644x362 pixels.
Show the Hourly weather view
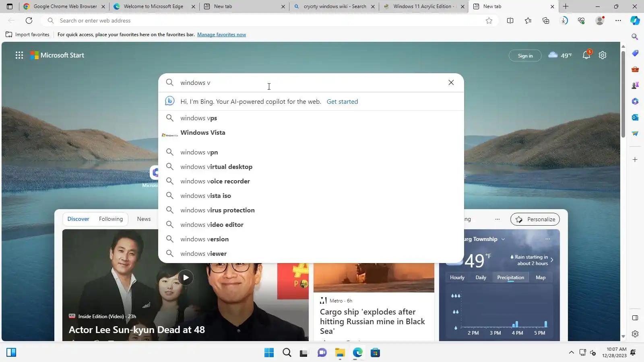(457, 278)
